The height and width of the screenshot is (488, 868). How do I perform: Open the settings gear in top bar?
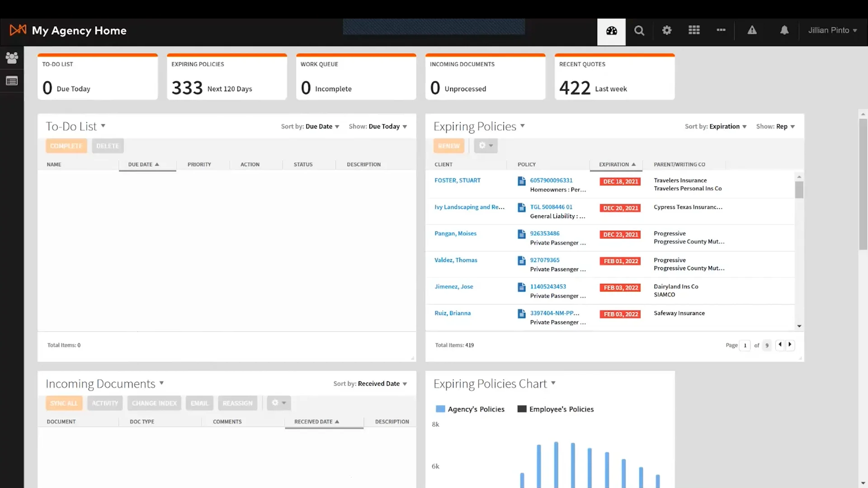coord(666,30)
